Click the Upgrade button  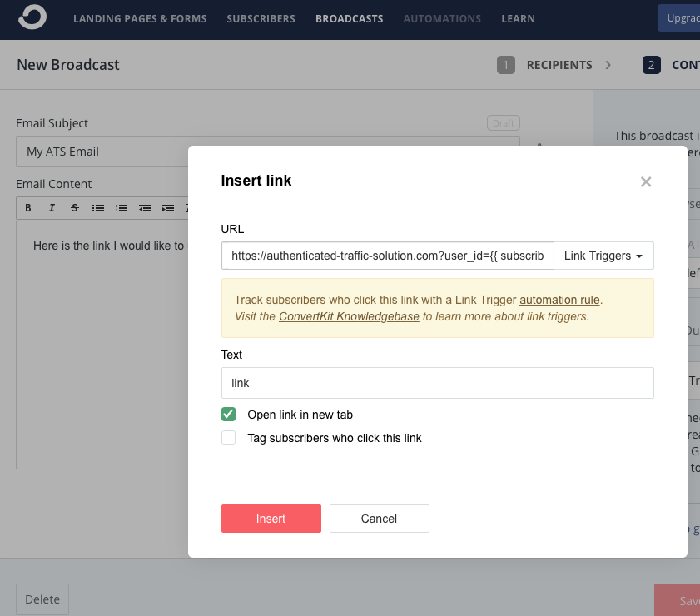click(x=678, y=18)
